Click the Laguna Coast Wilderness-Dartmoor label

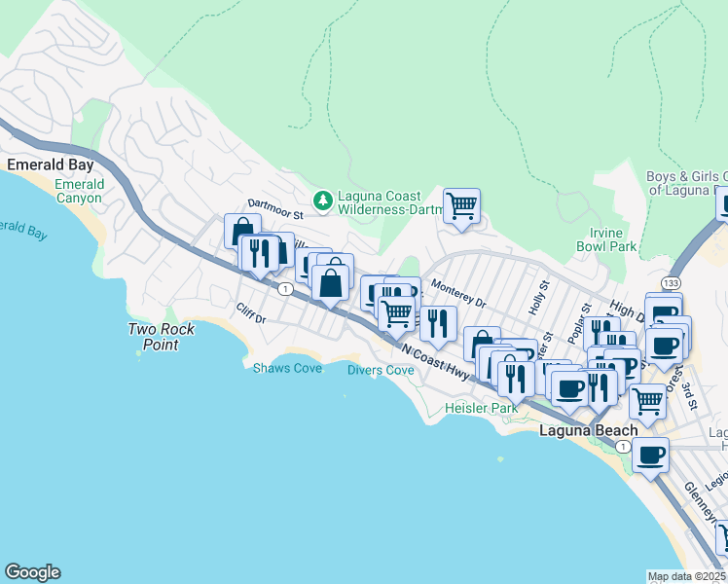click(x=390, y=202)
